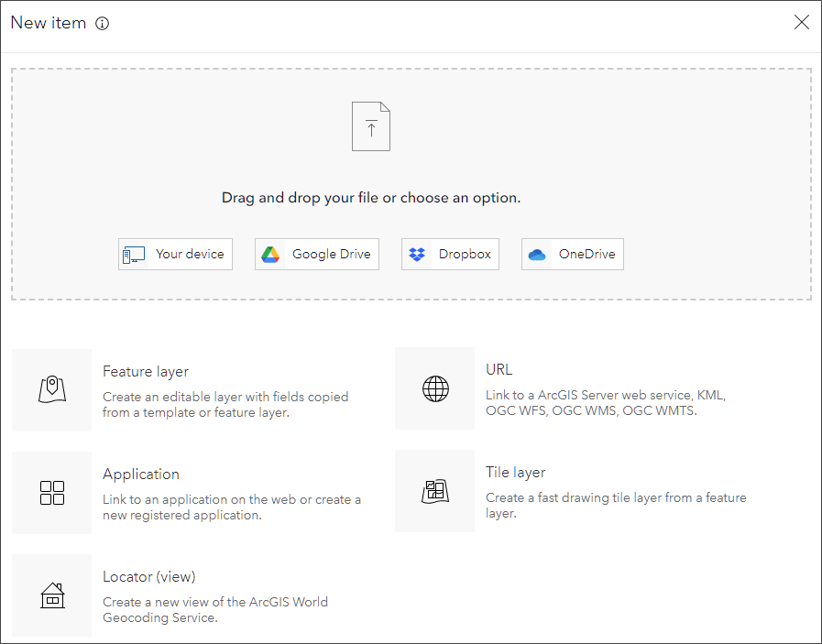
Task: Click the URL globe icon
Action: [x=435, y=388]
